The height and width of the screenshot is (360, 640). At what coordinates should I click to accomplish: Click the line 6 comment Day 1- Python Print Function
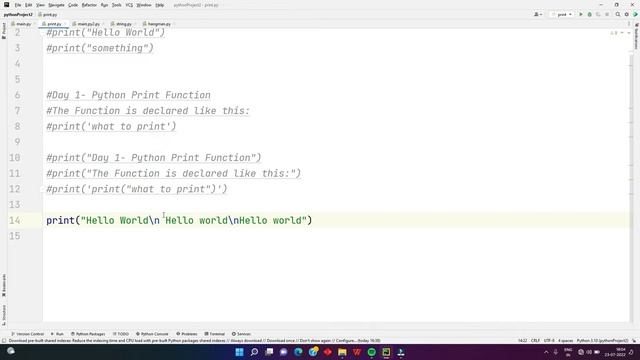click(129, 95)
